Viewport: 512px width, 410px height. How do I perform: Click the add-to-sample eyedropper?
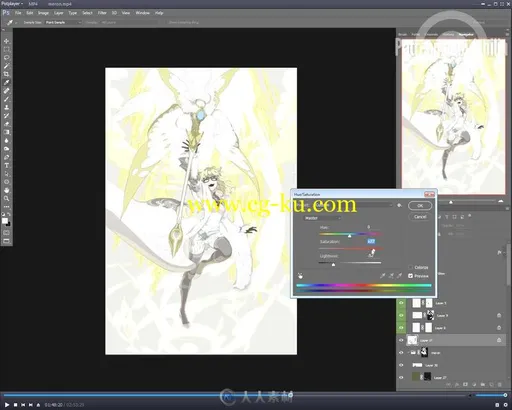coord(391,276)
